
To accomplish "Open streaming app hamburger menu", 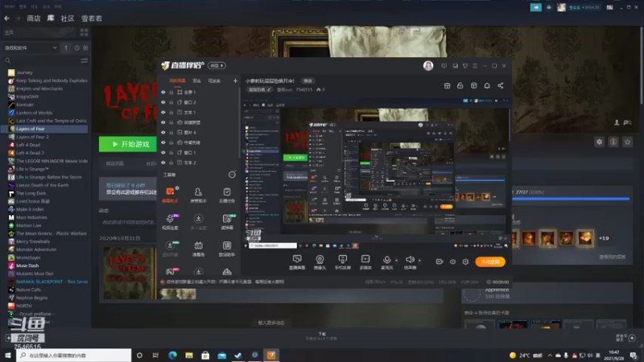I will (475, 66).
